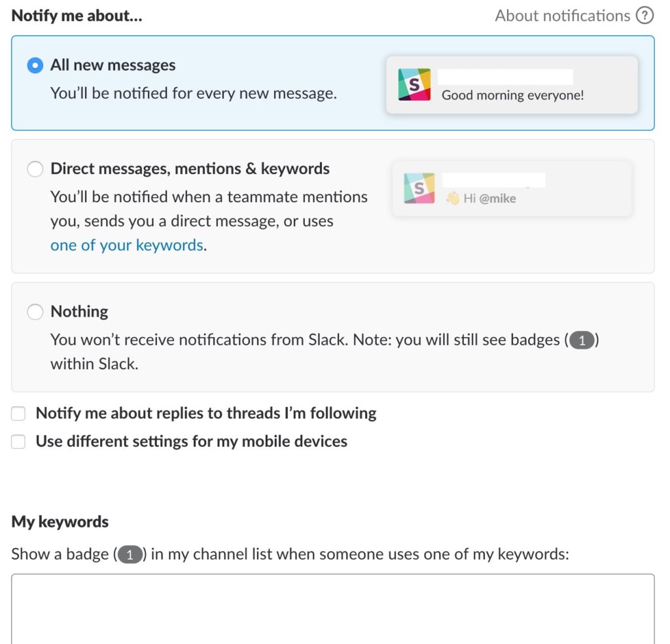Select the Nothing radio button
Viewport: 670px width, 644px height.
[x=35, y=312]
